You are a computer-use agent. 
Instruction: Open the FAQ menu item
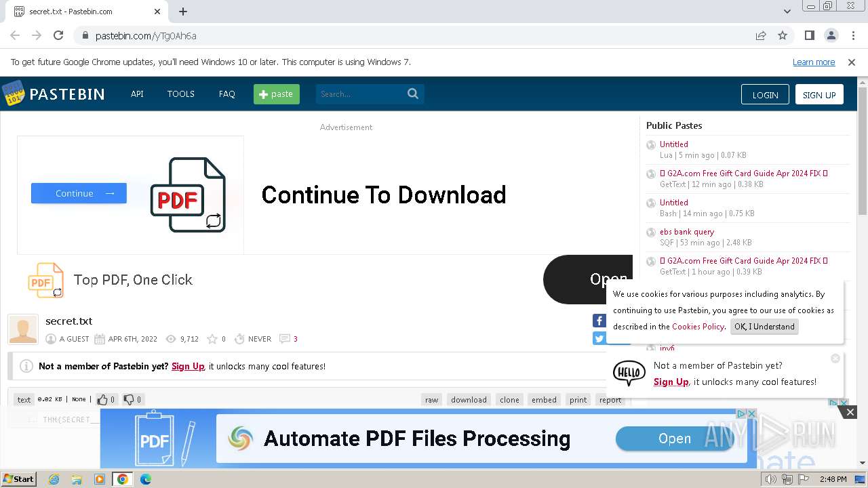pos(227,94)
